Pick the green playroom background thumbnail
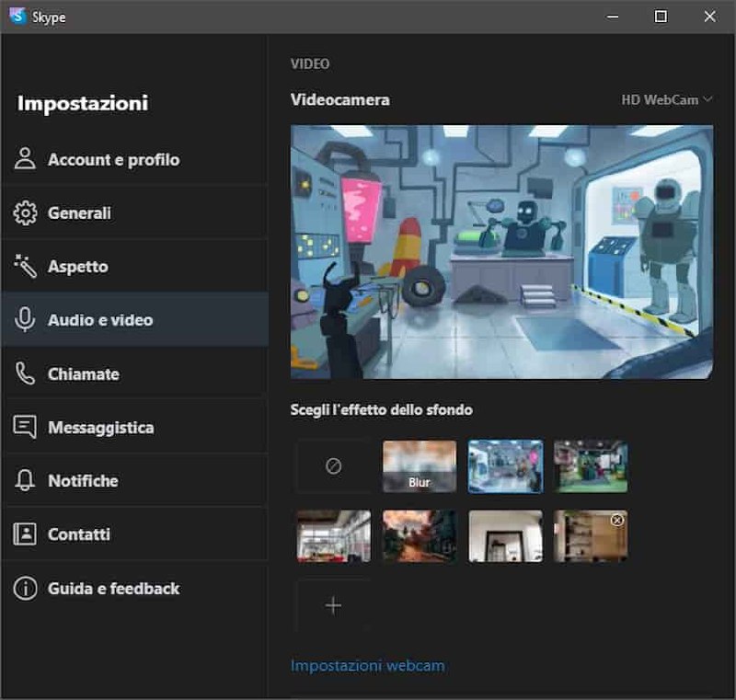Screen dimensions: 736x700 pos(591,466)
